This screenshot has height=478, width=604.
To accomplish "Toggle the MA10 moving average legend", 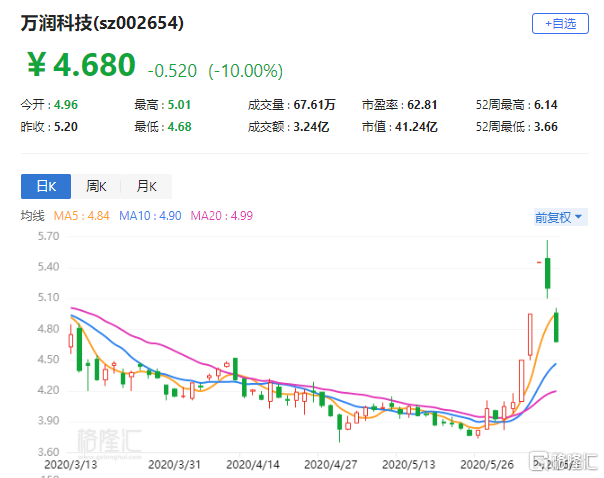I will pyautogui.click(x=147, y=216).
